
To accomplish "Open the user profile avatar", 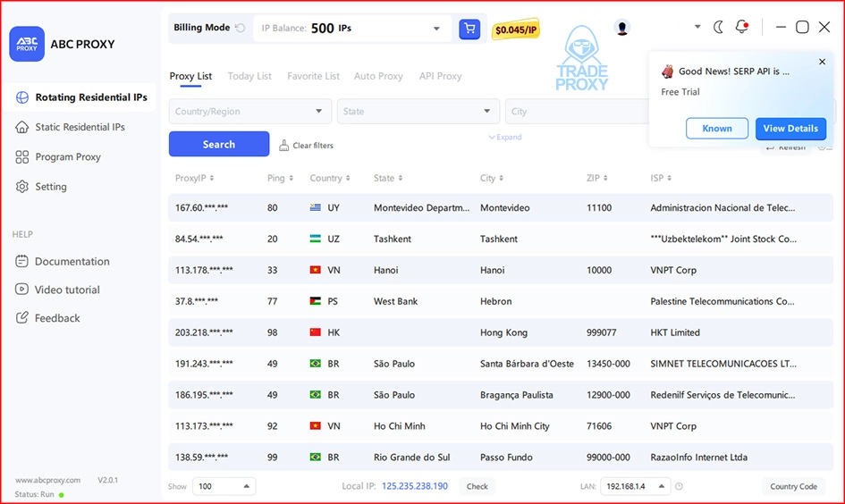I will pos(621,28).
